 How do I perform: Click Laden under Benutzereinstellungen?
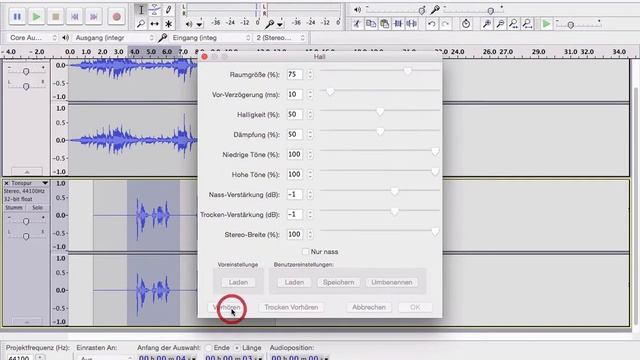(x=294, y=282)
